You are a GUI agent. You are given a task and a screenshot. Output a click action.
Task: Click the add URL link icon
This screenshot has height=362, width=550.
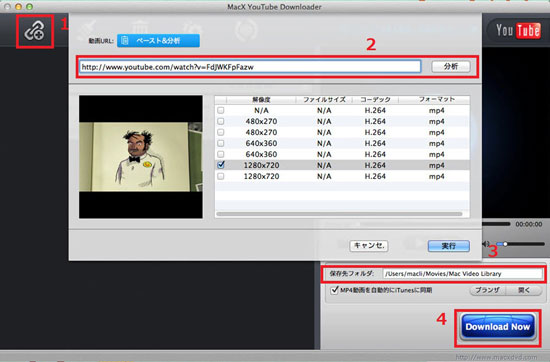pos(34,31)
